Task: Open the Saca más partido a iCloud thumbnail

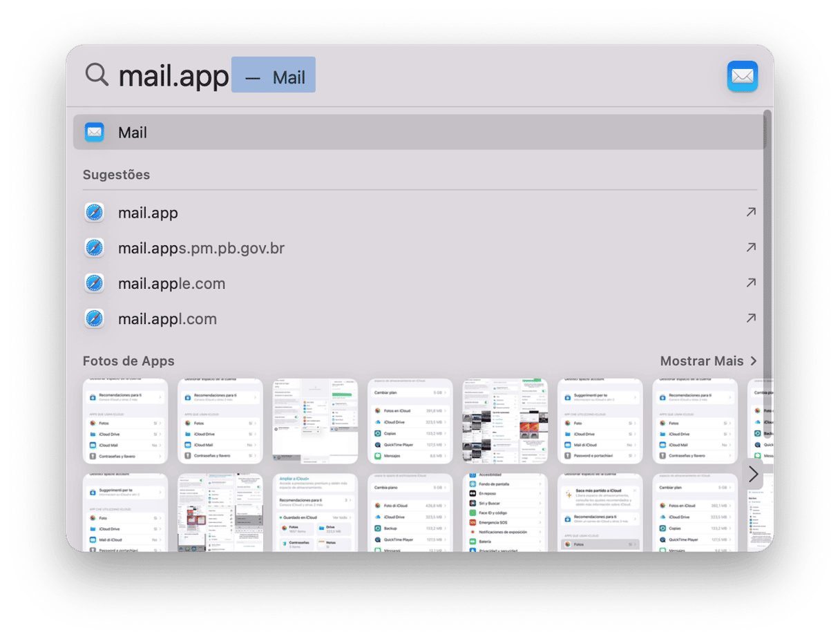Action: click(x=600, y=512)
